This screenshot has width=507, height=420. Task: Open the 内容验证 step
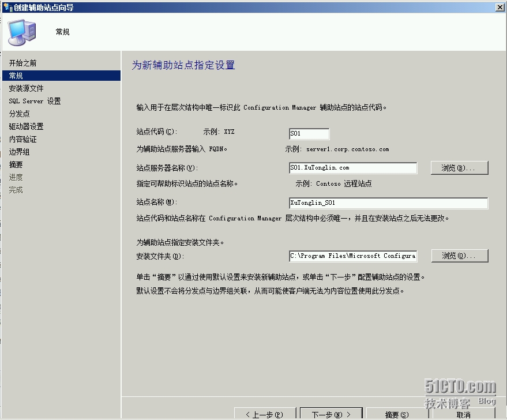point(22,140)
